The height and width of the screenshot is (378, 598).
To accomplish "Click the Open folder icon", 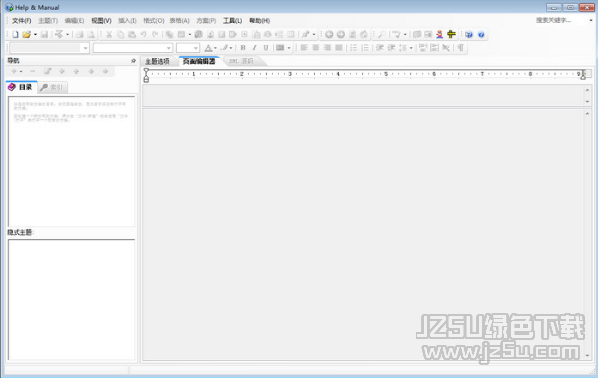I will click(x=26, y=35).
